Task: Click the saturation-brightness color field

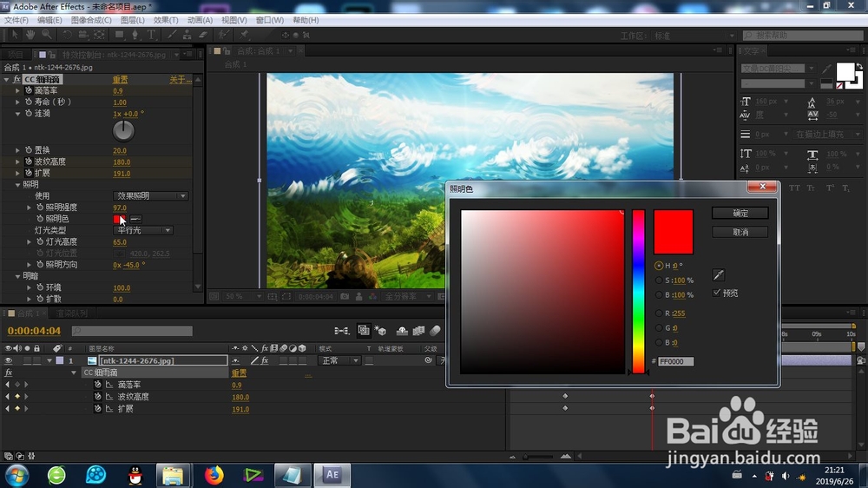Action: point(542,292)
